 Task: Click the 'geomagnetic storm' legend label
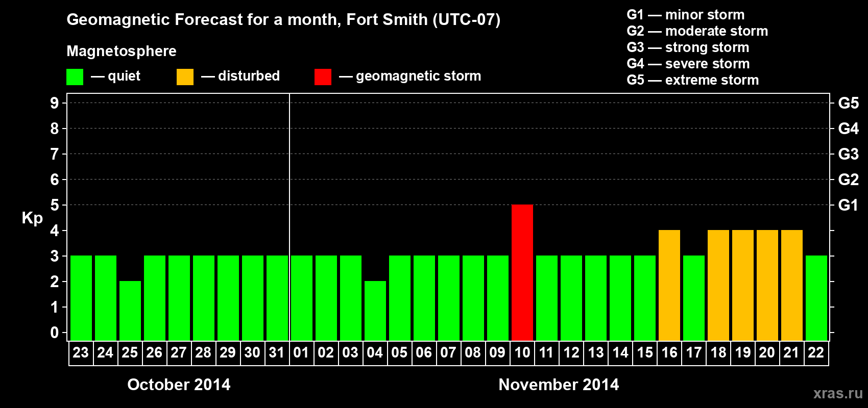(x=419, y=76)
